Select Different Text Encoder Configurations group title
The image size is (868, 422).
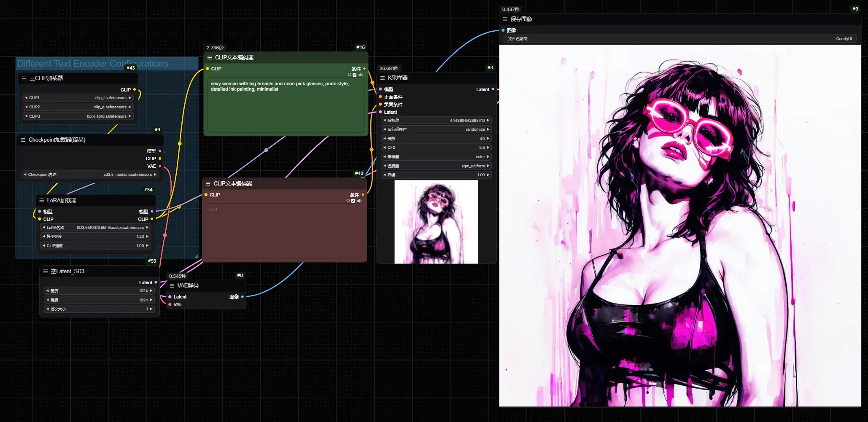point(93,64)
